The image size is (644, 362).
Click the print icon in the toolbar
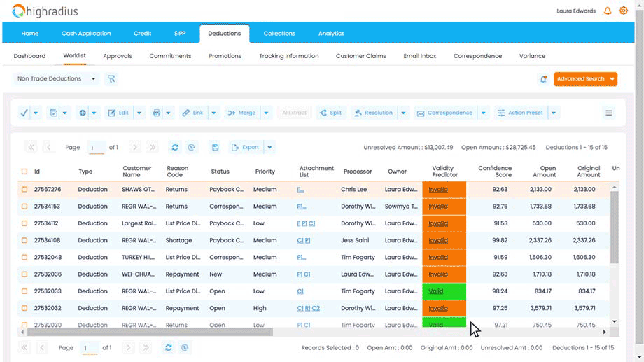156,113
